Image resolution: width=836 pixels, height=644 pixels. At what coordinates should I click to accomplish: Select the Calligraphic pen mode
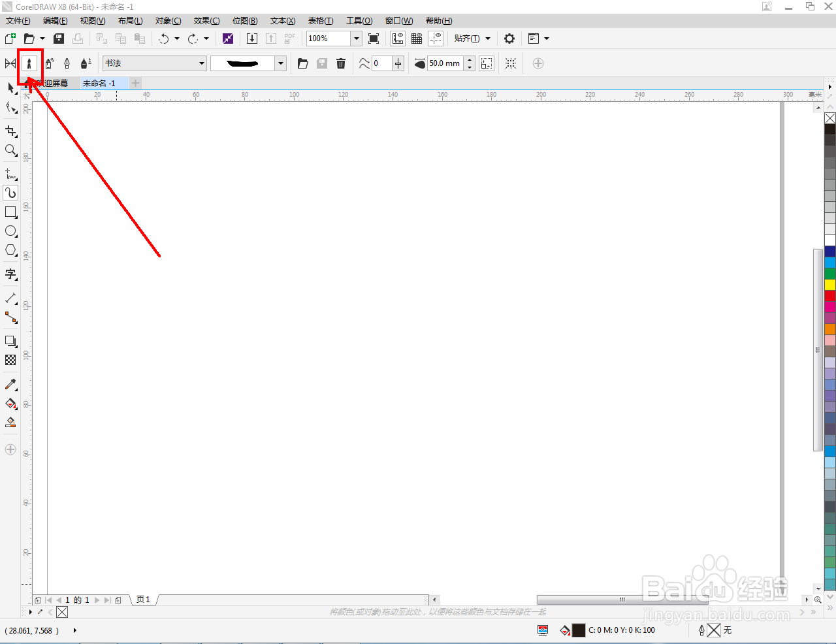(x=67, y=63)
